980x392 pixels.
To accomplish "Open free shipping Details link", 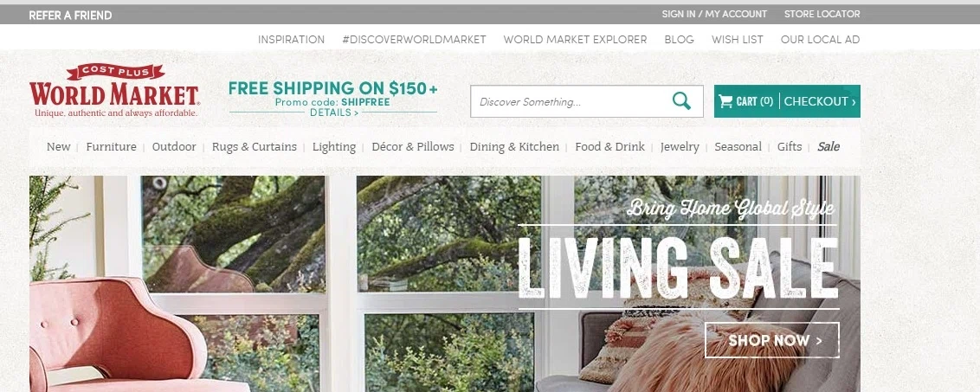I will [334, 113].
